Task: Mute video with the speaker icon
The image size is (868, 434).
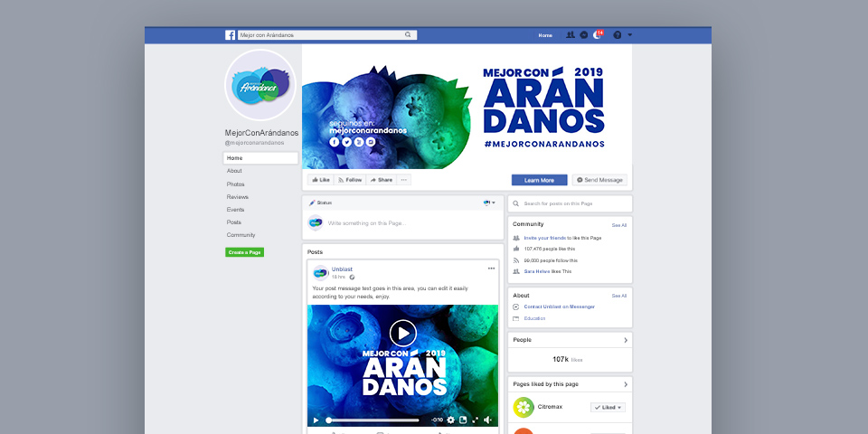Action: pos(488,420)
